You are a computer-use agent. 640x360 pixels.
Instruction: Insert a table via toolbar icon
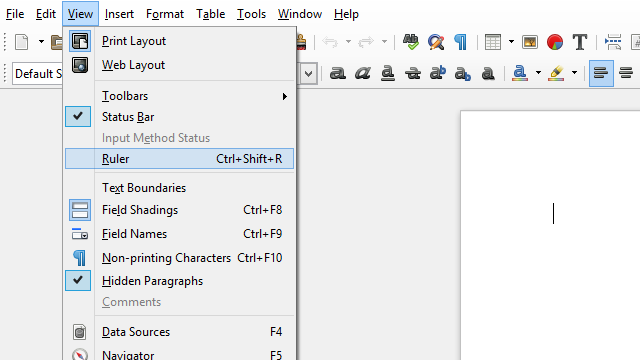point(493,42)
